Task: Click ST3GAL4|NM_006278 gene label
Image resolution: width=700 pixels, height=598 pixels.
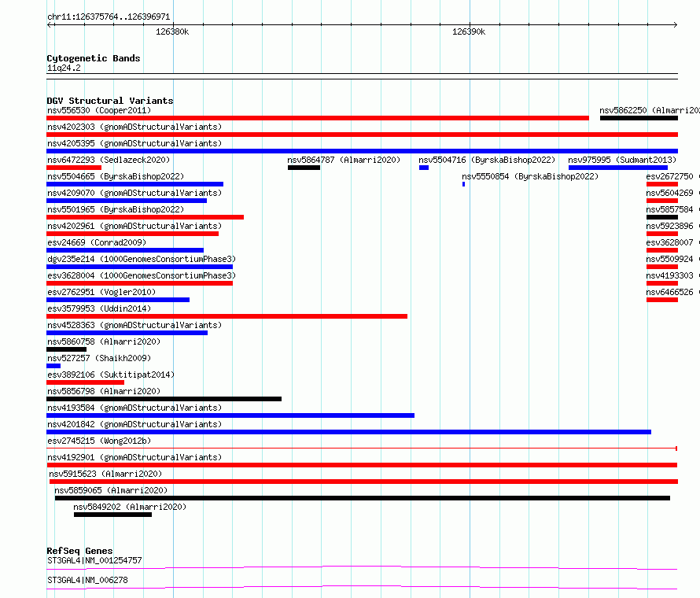Action: pyautogui.click(x=87, y=580)
